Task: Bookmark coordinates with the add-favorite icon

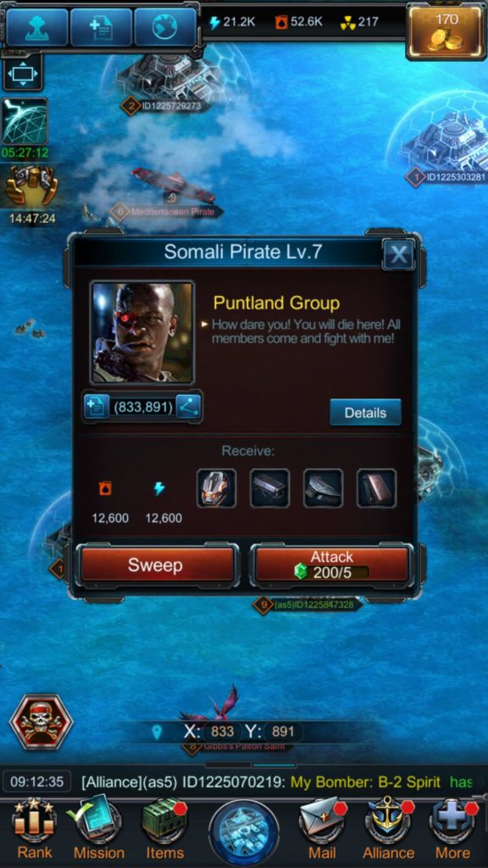Action: [x=97, y=408]
